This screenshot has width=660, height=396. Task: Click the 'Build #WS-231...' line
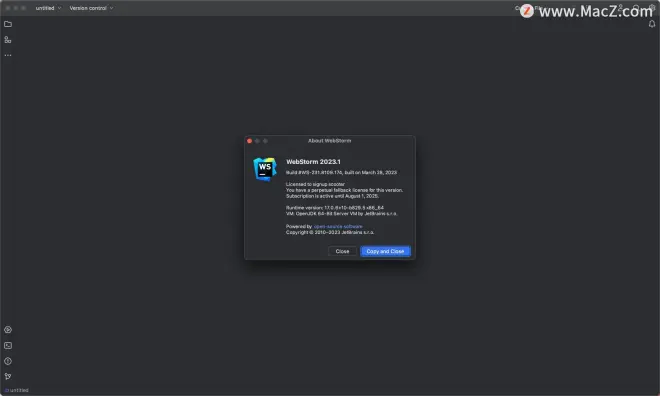point(341,173)
